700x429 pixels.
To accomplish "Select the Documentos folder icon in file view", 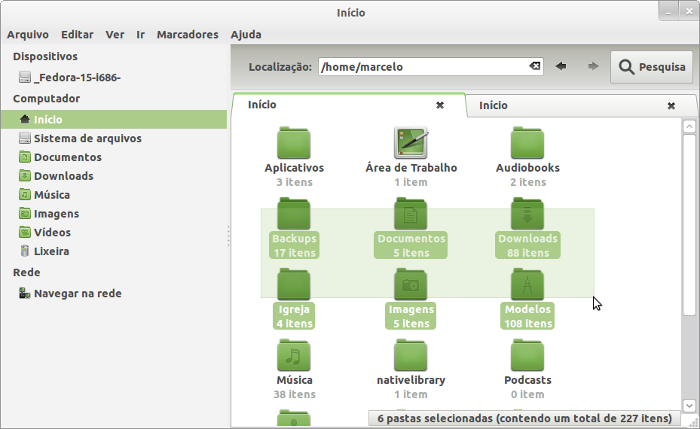I will click(411, 214).
